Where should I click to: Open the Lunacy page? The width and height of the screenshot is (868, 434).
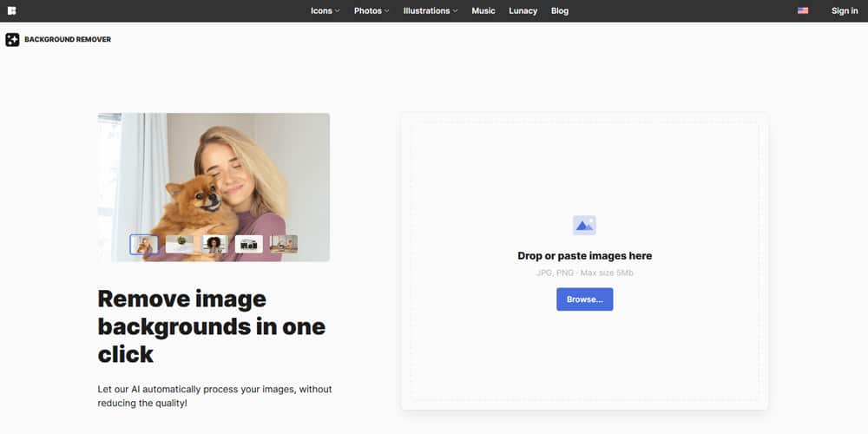point(523,10)
